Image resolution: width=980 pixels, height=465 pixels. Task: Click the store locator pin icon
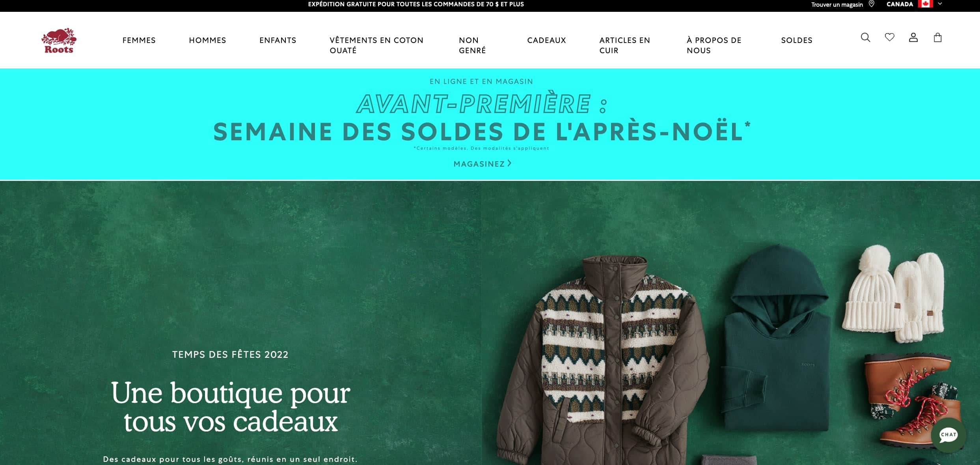click(872, 4)
